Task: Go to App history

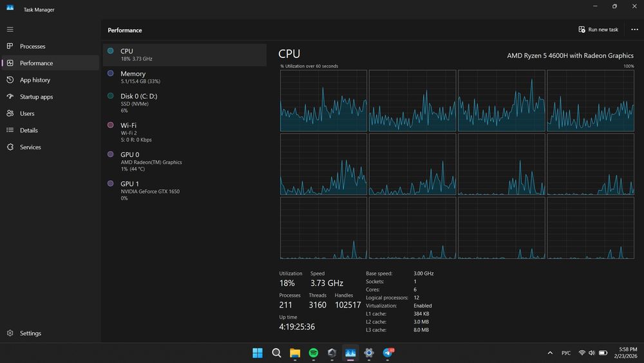Action: [x=50, y=80]
